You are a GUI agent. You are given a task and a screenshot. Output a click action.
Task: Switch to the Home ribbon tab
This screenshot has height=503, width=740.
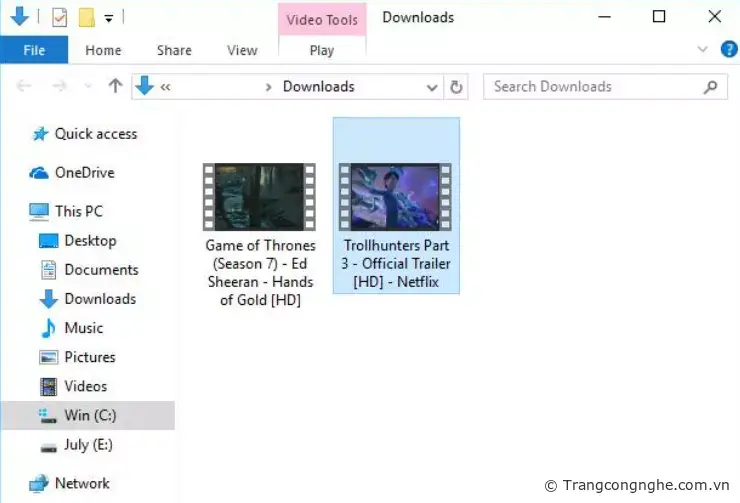[x=103, y=50]
